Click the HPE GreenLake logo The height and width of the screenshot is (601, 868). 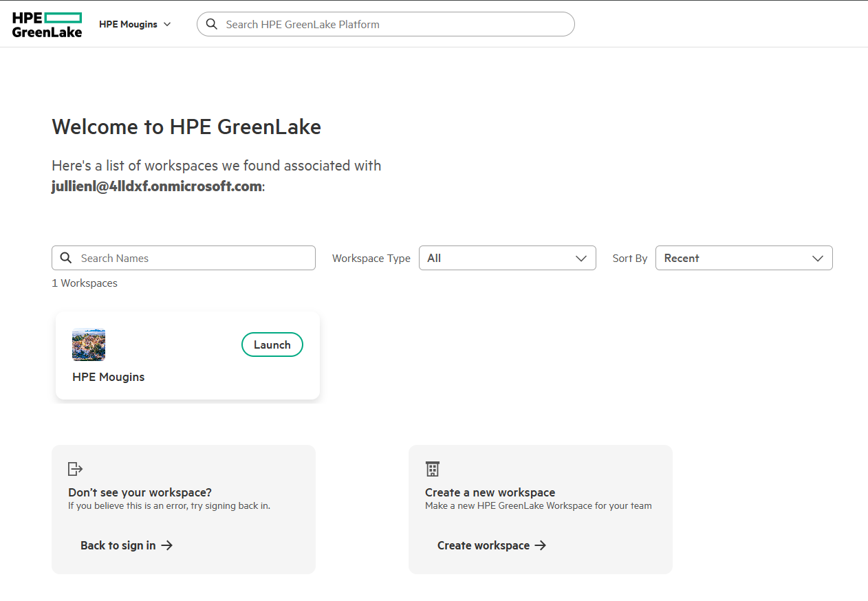coord(47,24)
